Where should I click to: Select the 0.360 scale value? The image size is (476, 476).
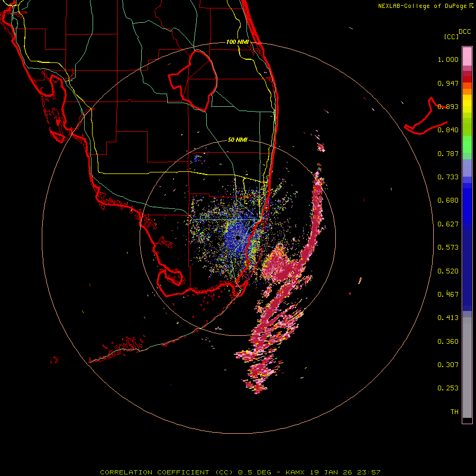coord(448,342)
